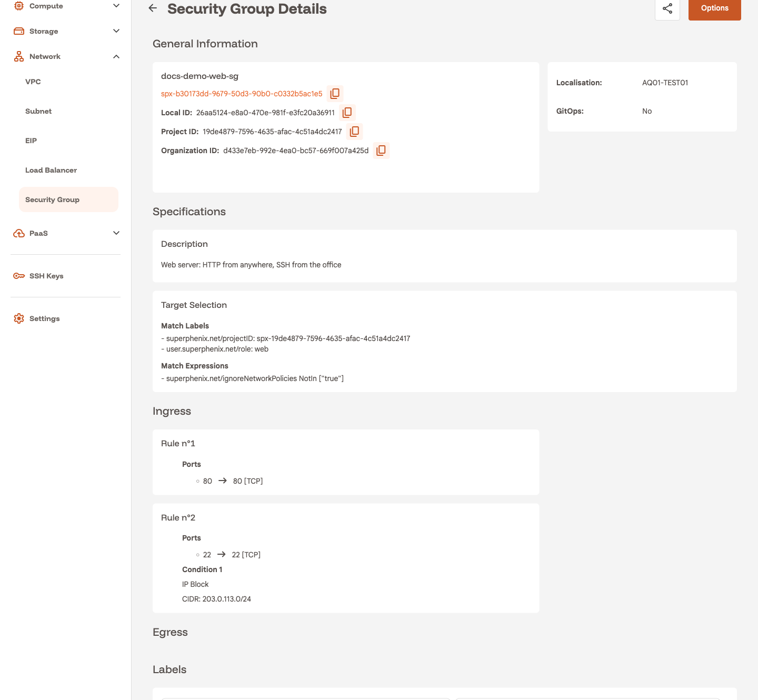Click the 80 [TCP] port entry

point(248,481)
